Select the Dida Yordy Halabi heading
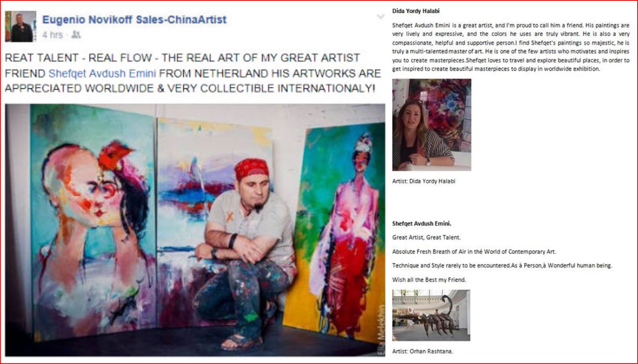 pyautogui.click(x=416, y=11)
